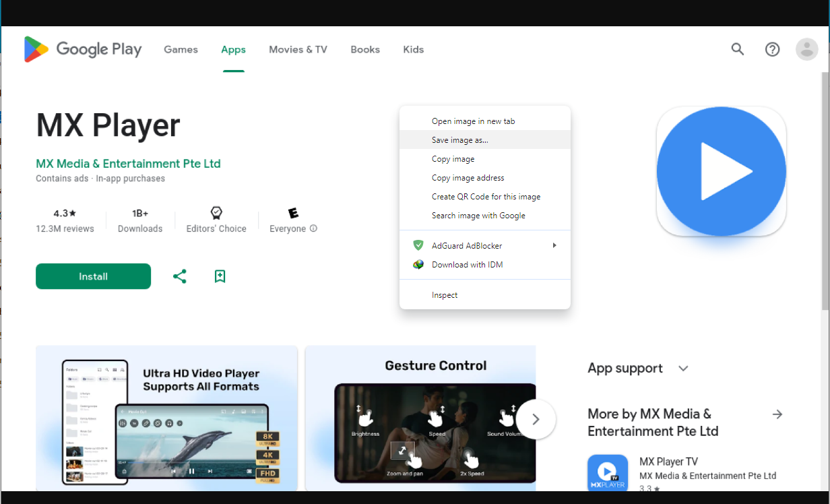Choose Save image as...

[485, 140]
